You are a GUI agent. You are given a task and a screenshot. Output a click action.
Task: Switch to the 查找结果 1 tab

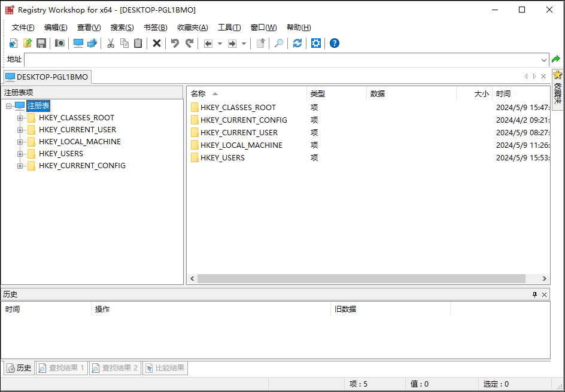[x=62, y=367]
